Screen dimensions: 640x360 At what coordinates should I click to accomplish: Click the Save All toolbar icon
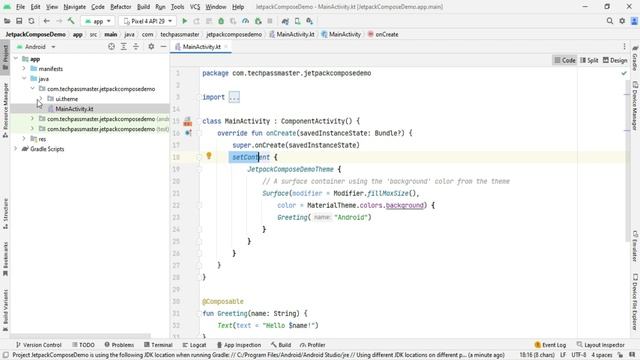[19, 21]
